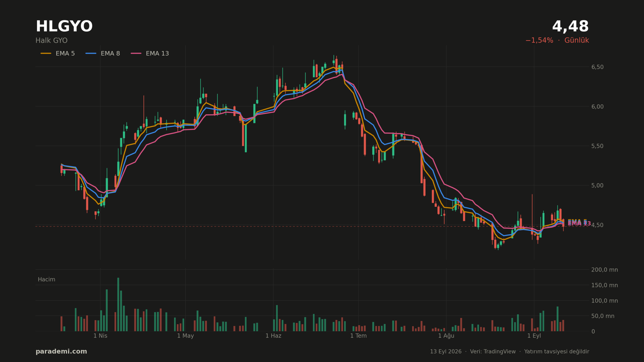Click the 200,0 mn volume axis label
The image size is (644, 362).
point(605,270)
